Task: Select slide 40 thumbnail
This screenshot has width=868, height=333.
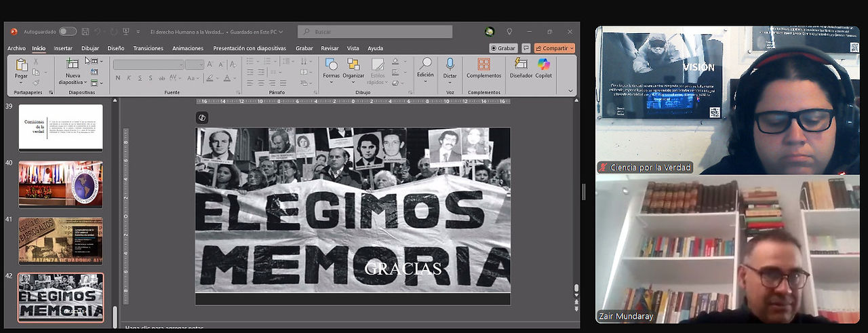Action: pyautogui.click(x=60, y=184)
